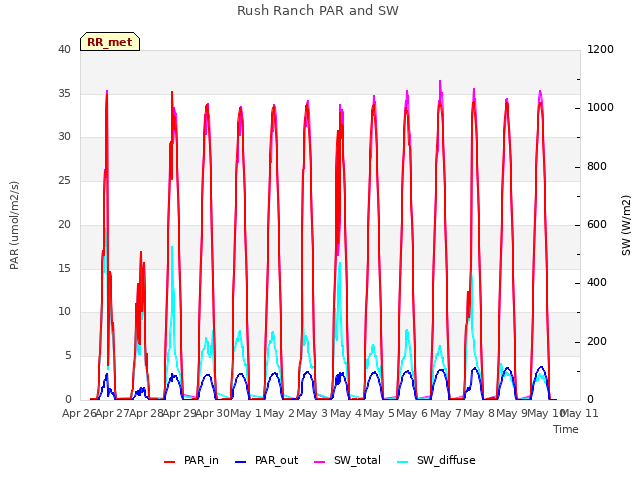Select the PAR_in legend label
This screenshot has height=480, width=640.
tap(201, 460)
